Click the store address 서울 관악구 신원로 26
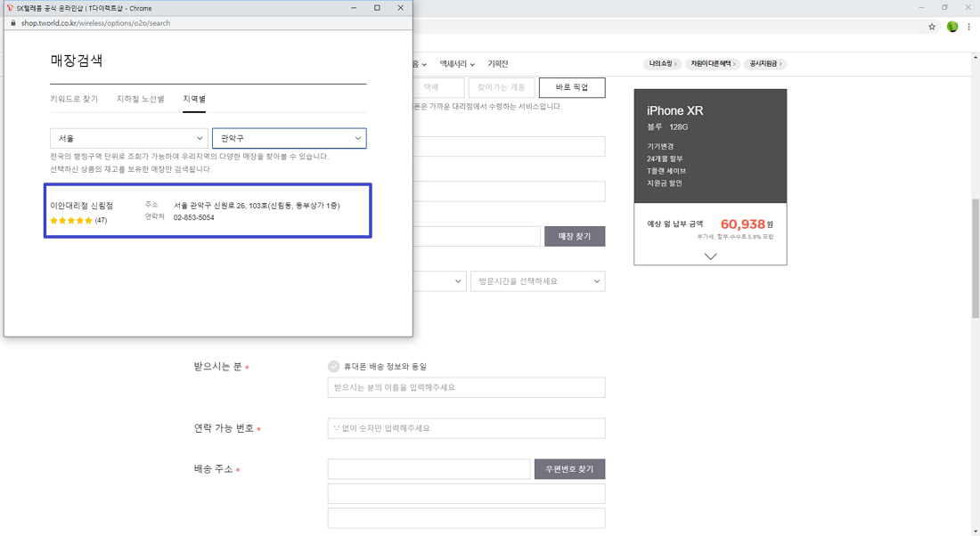The image size is (980, 536). pos(257,206)
